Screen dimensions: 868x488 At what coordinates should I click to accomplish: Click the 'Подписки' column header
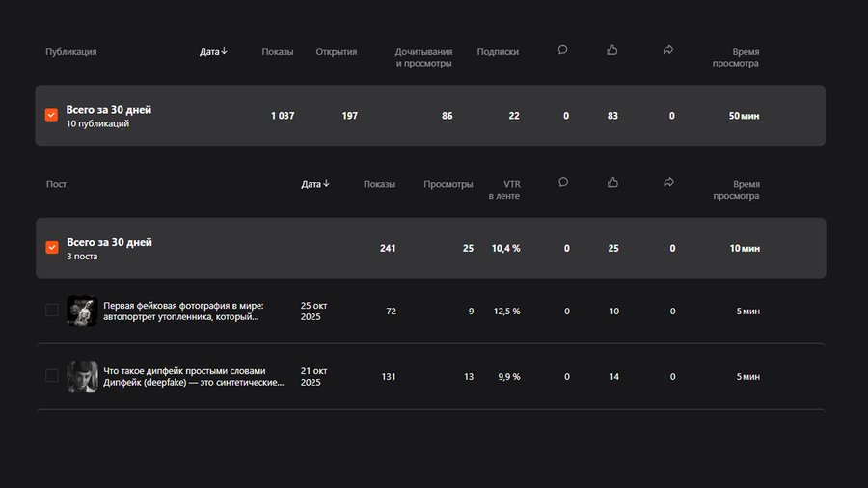pos(498,52)
